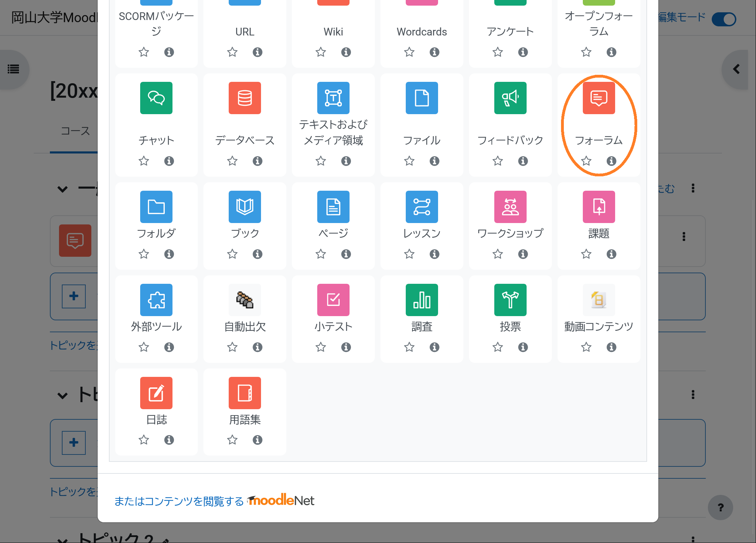
Task: Click add-activity plus button in first section
Action: [x=74, y=296]
